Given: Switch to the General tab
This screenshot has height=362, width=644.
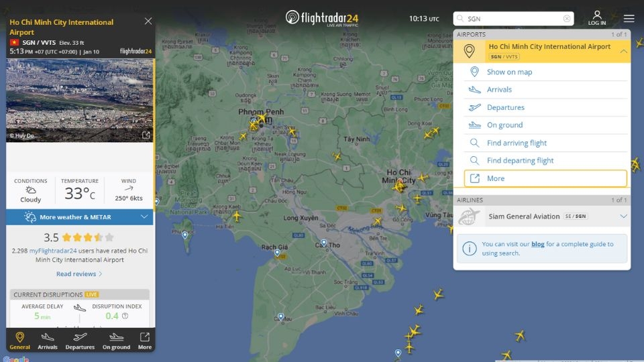Looking at the screenshot, I should click(19, 341).
